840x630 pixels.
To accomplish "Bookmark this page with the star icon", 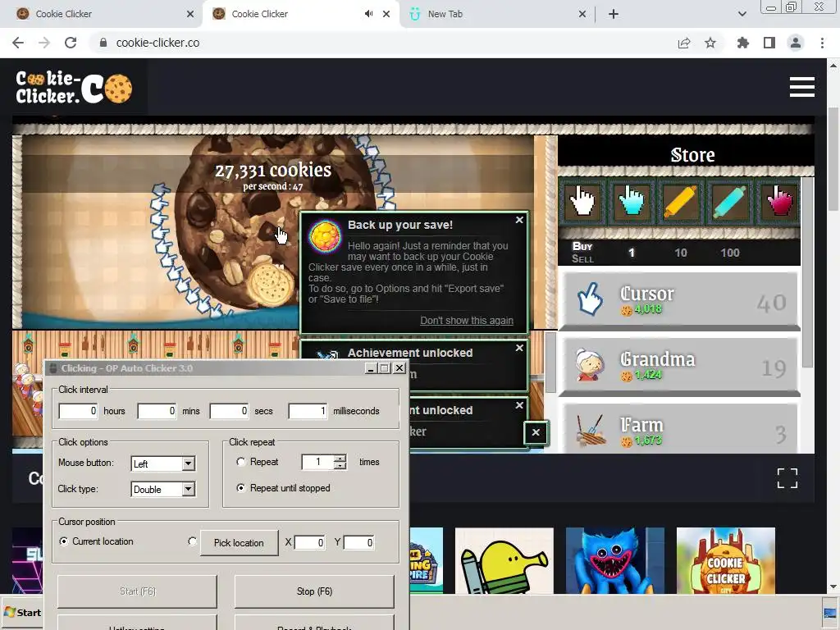I will [x=710, y=43].
